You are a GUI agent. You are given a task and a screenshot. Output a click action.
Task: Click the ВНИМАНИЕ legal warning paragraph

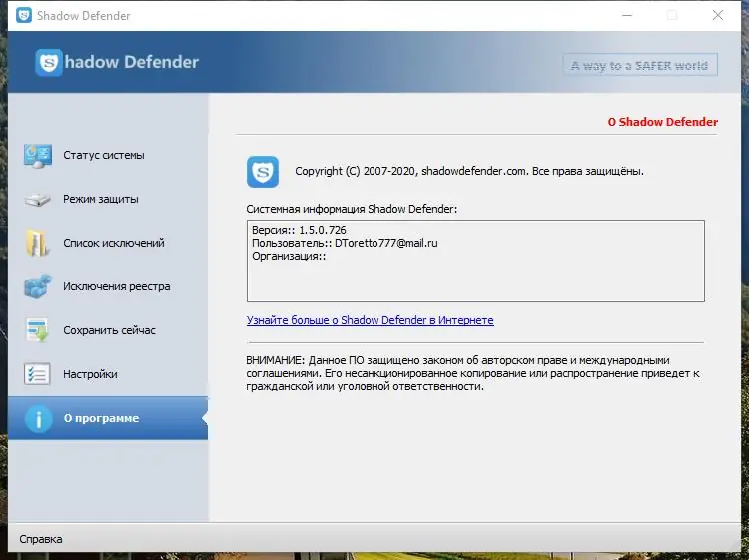click(x=473, y=373)
